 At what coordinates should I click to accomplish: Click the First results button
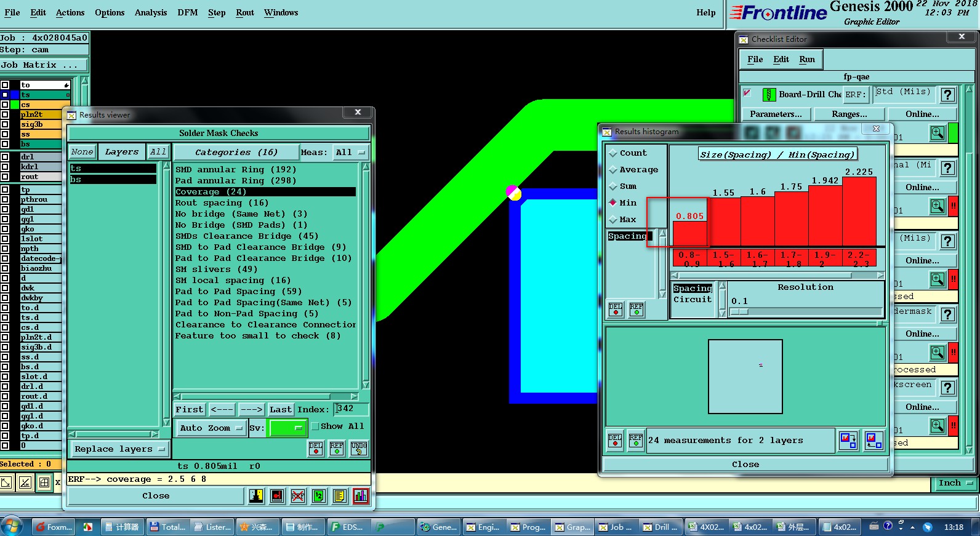pyautogui.click(x=190, y=409)
